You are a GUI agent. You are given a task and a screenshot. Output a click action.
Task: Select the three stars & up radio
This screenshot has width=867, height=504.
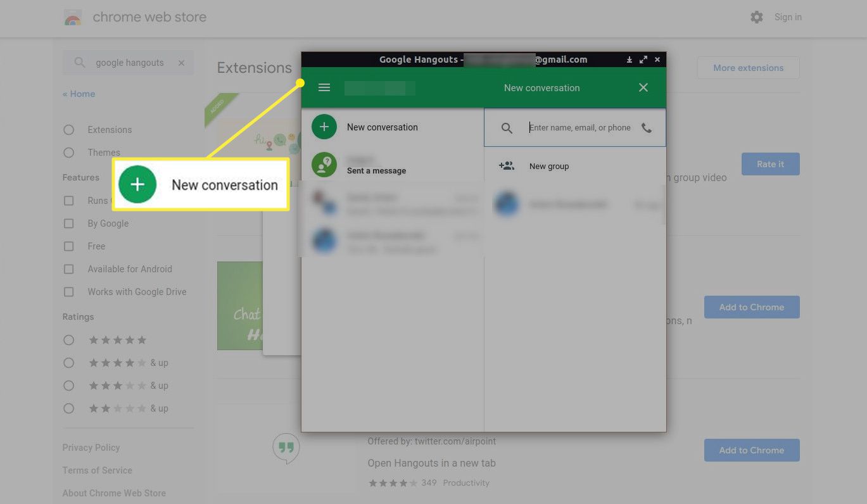tap(68, 386)
